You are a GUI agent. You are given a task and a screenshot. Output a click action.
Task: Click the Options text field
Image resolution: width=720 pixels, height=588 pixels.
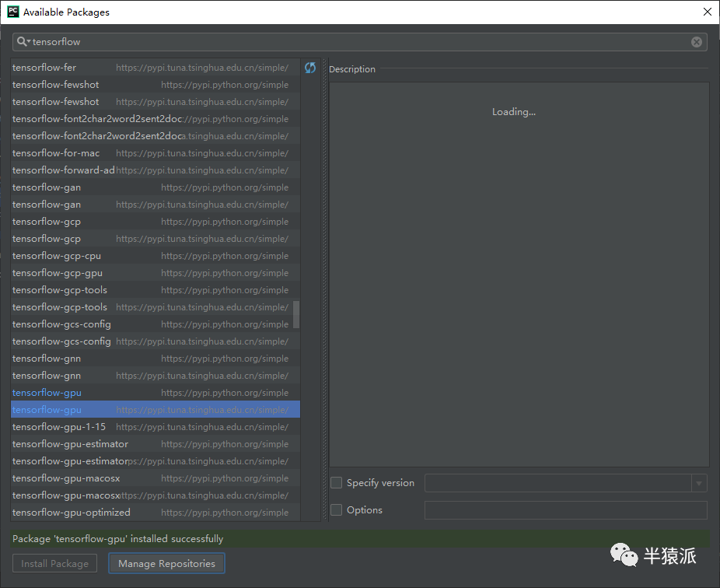click(566, 510)
